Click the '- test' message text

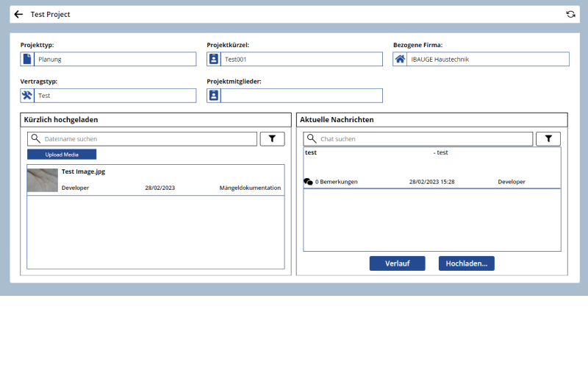click(440, 152)
